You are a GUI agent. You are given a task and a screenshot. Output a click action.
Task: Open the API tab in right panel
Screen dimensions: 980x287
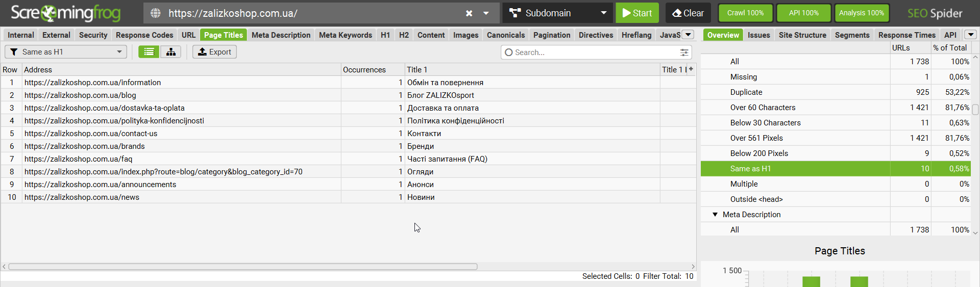(x=950, y=35)
